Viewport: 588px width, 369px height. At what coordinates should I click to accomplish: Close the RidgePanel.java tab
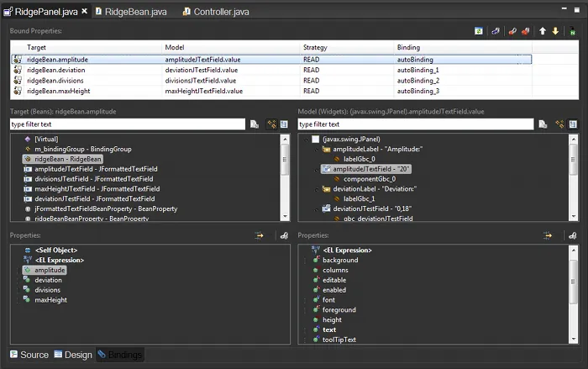coord(84,11)
